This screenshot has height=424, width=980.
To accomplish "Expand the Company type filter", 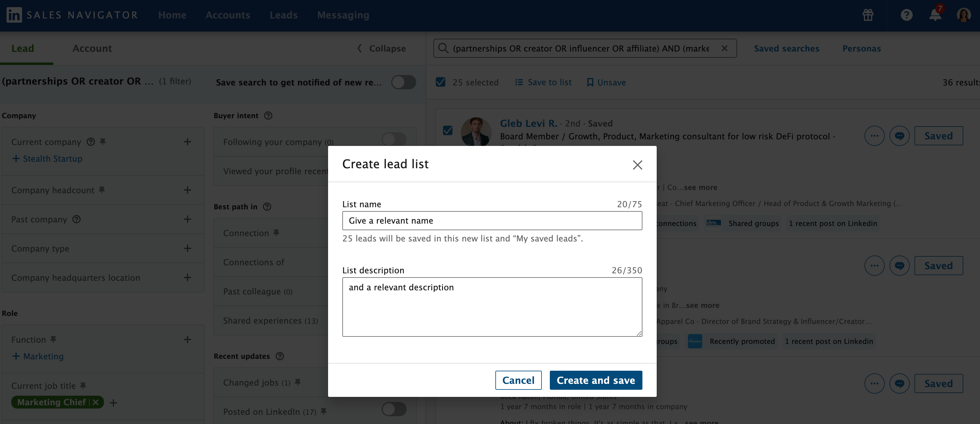I will click(187, 248).
